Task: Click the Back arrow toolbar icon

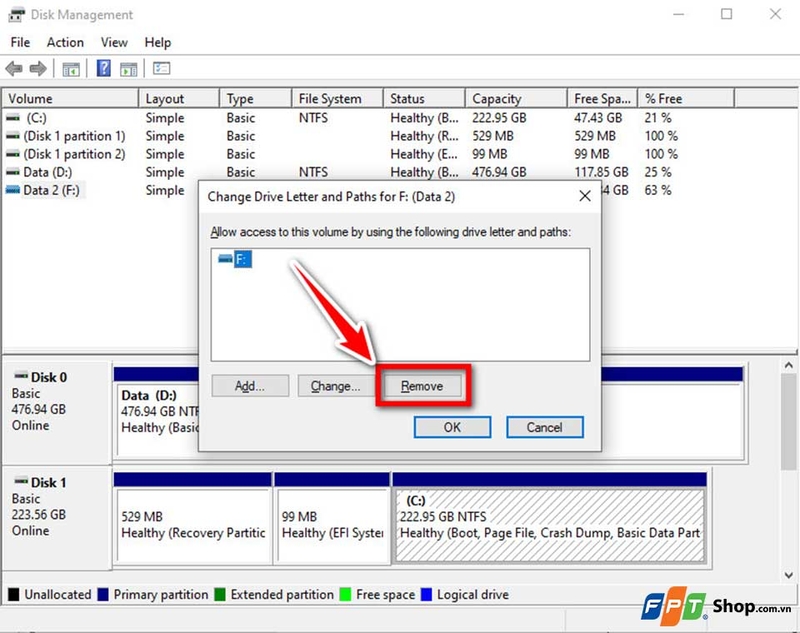Action: click(14, 68)
